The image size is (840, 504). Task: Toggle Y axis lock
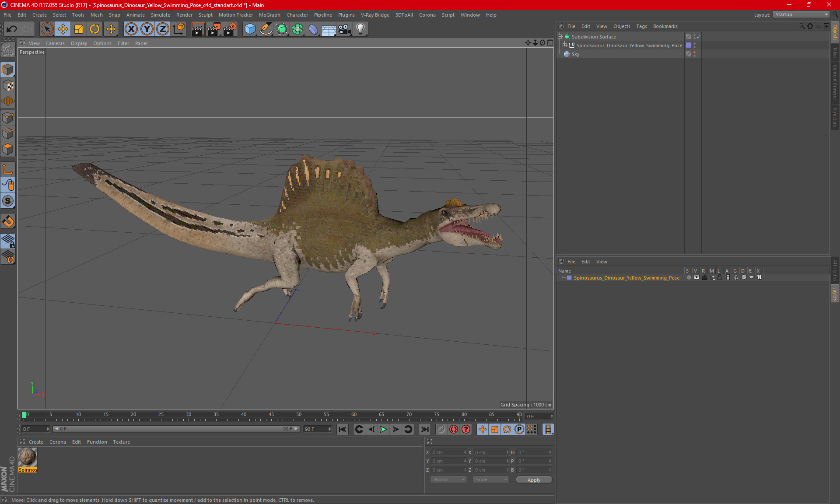pos(147,29)
